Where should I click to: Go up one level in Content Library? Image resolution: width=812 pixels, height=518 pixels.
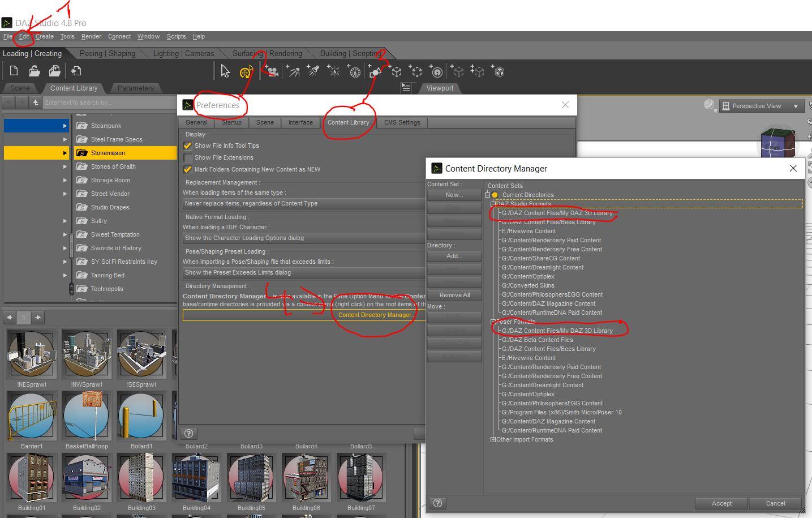pyautogui.click(x=35, y=102)
